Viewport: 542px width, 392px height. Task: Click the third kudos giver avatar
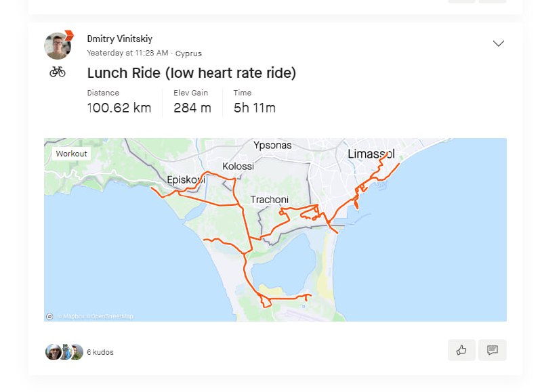coord(77,352)
